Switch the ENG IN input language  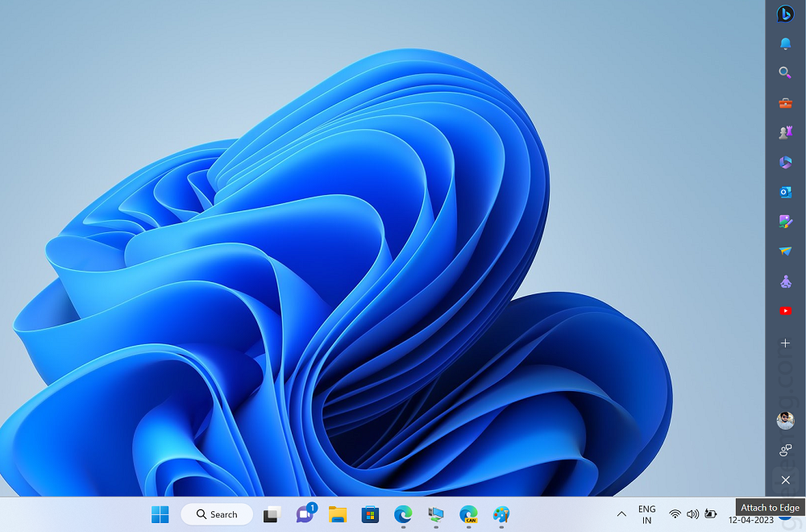click(x=646, y=514)
